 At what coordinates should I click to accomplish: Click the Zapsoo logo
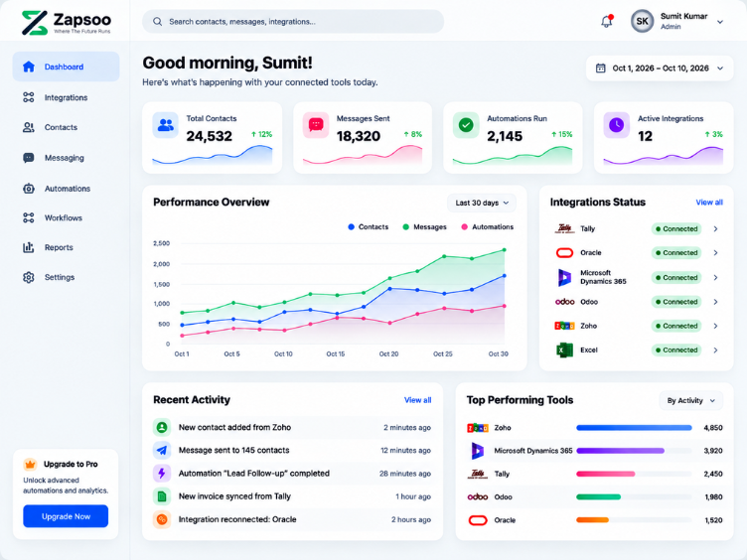pos(66,23)
